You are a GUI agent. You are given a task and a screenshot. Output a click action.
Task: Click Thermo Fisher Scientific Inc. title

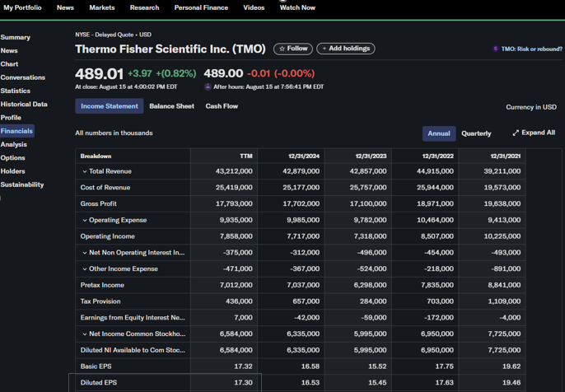[170, 49]
